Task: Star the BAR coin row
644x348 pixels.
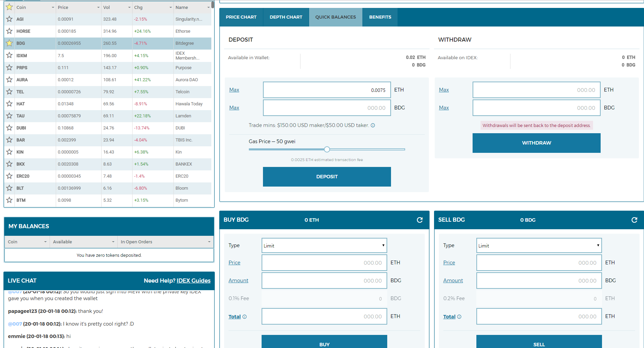Action: pyautogui.click(x=9, y=140)
